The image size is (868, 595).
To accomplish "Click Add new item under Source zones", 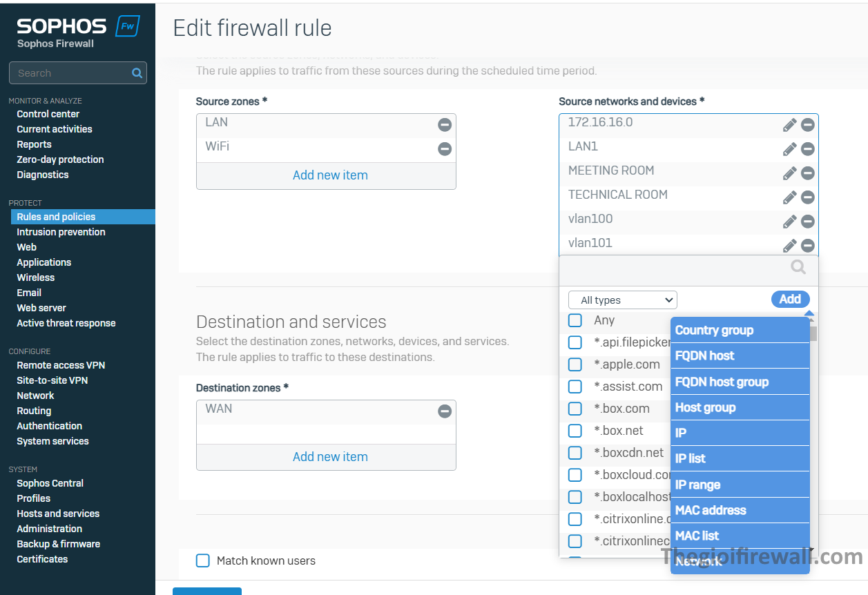I will click(330, 175).
